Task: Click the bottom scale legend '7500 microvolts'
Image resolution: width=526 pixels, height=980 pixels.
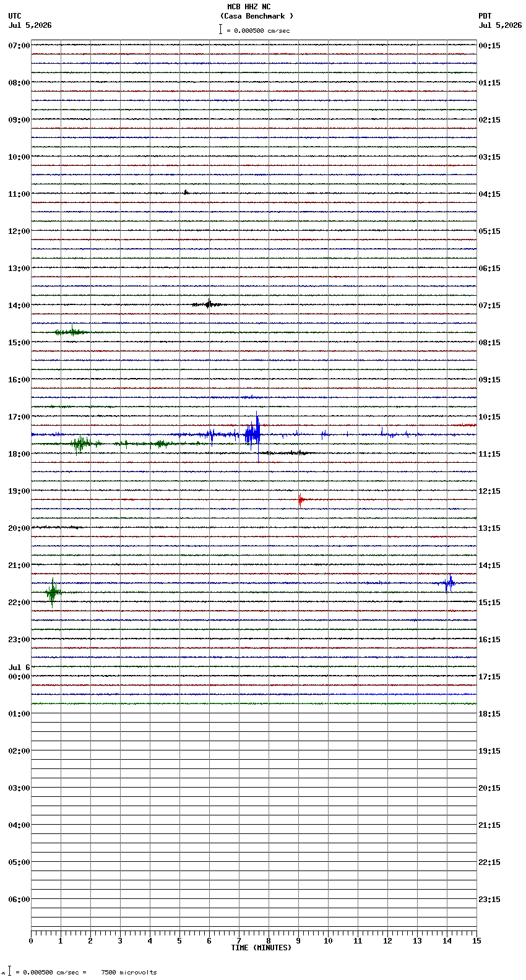Action: pyautogui.click(x=129, y=972)
